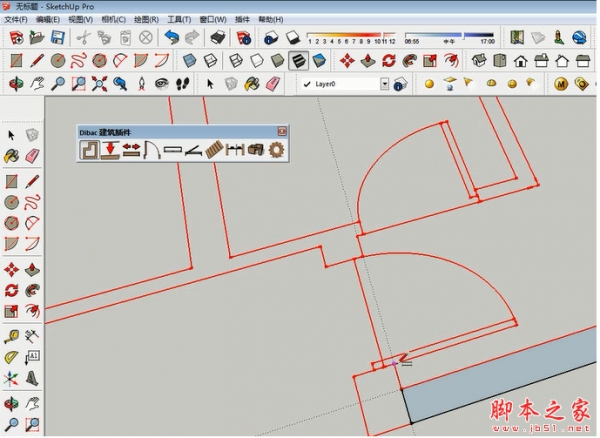Pick the Paint Bucket tool

click(x=11, y=157)
